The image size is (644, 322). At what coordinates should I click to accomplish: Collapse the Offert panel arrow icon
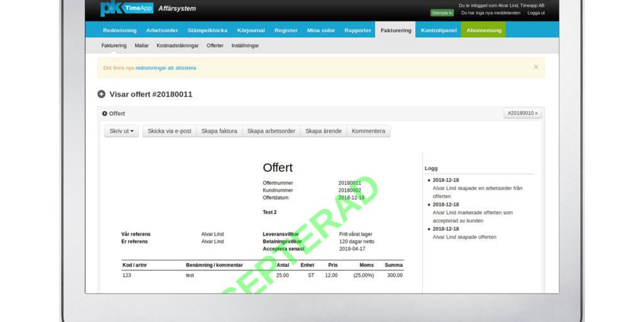click(x=104, y=114)
